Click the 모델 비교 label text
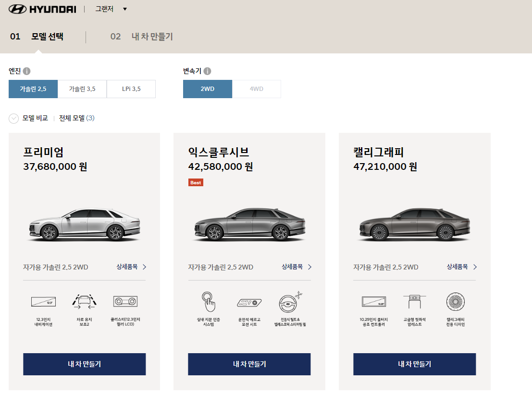 (35, 118)
